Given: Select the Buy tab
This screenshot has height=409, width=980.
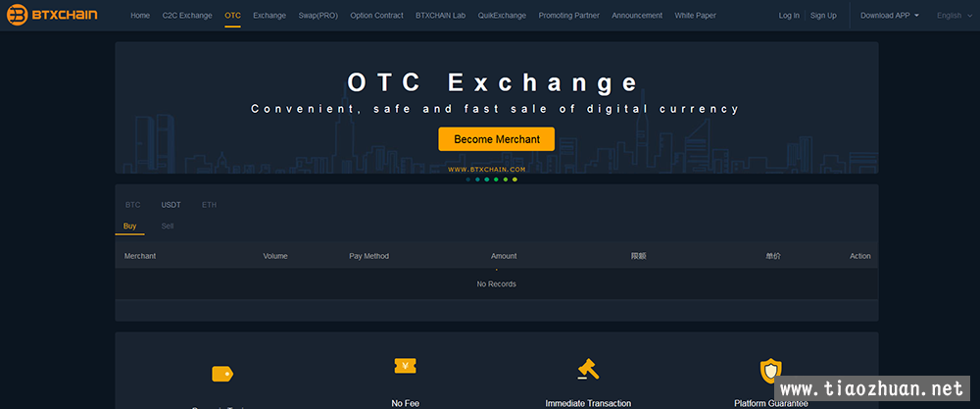Looking at the screenshot, I should click(x=130, y=227).
